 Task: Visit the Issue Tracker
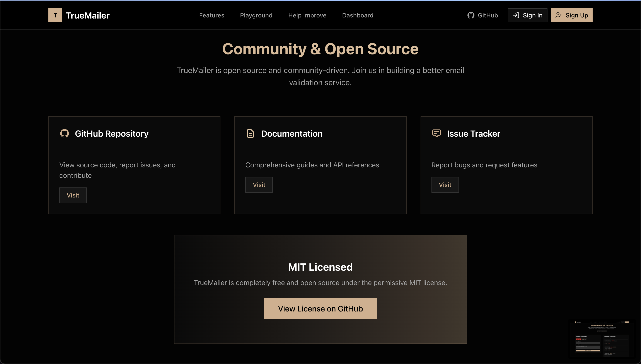(445, 185)
